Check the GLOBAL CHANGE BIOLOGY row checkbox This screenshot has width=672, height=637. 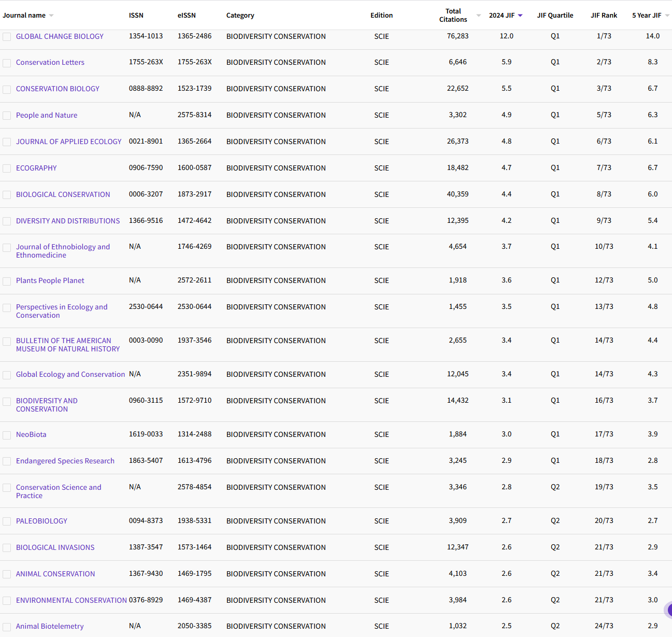(7, 36)
